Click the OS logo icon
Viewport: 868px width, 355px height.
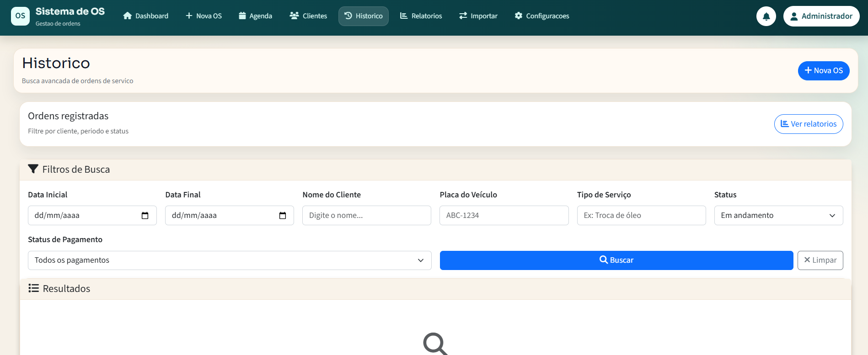pos(20,16)
